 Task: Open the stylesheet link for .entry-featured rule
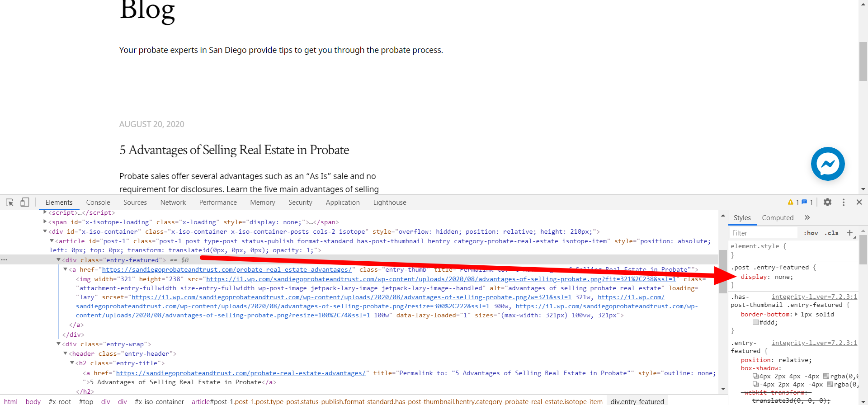point(814,343)
